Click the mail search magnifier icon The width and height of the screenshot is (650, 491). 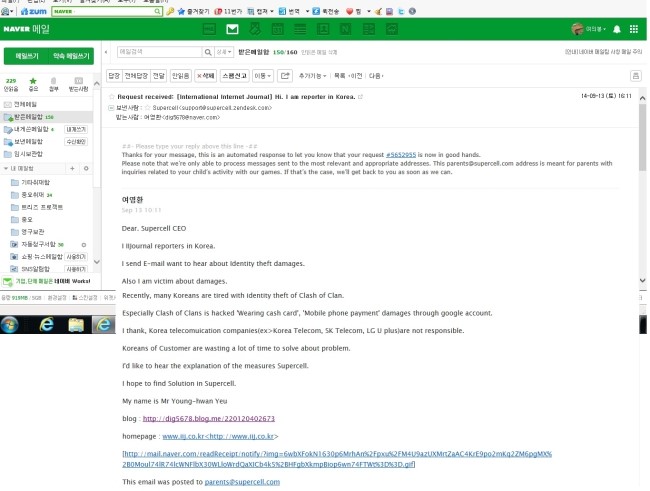click(208, 52)
